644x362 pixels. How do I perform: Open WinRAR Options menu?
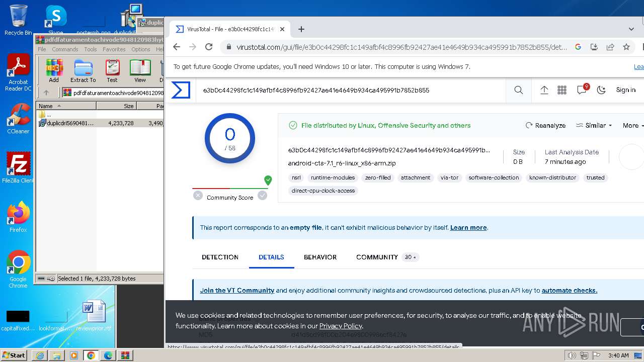tap(141, 49)
